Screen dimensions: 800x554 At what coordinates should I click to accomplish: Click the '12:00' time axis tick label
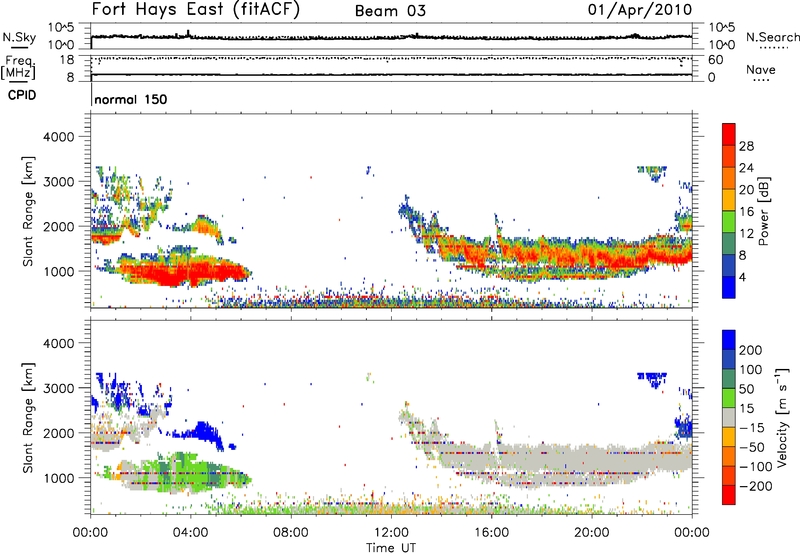tap(391, 533)
